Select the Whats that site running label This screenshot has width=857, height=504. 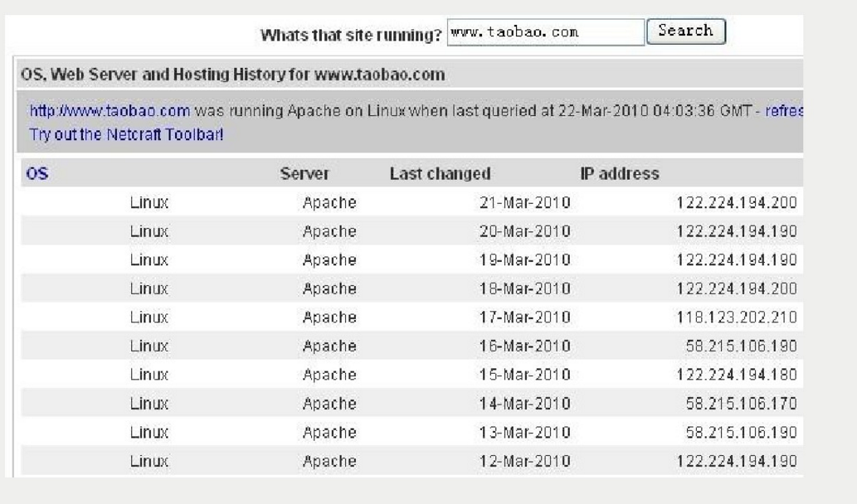pyautogui.click(x=351, y=35)
